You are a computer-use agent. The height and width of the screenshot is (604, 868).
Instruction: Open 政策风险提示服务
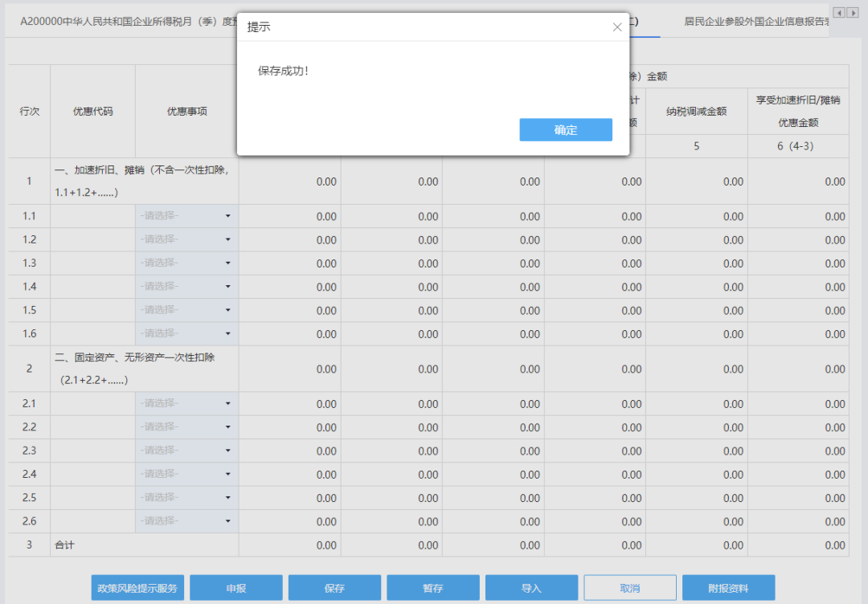pyautogui.click(x=137, y=588)
